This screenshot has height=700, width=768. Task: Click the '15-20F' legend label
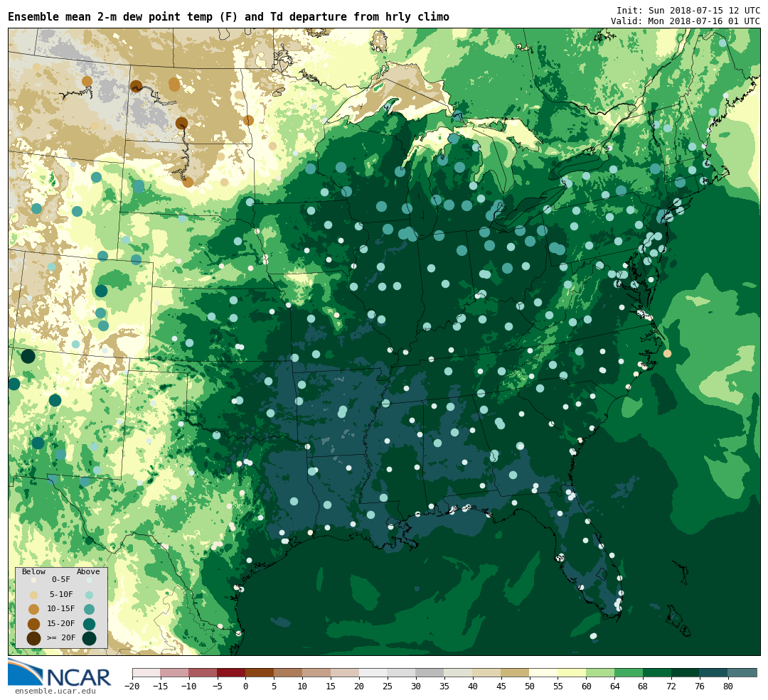[61, 624]
